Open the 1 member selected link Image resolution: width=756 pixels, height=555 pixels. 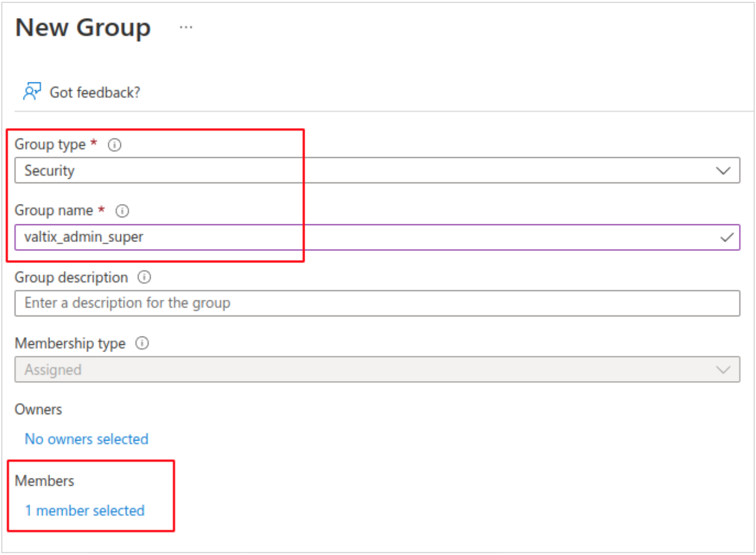click(84, 510)
